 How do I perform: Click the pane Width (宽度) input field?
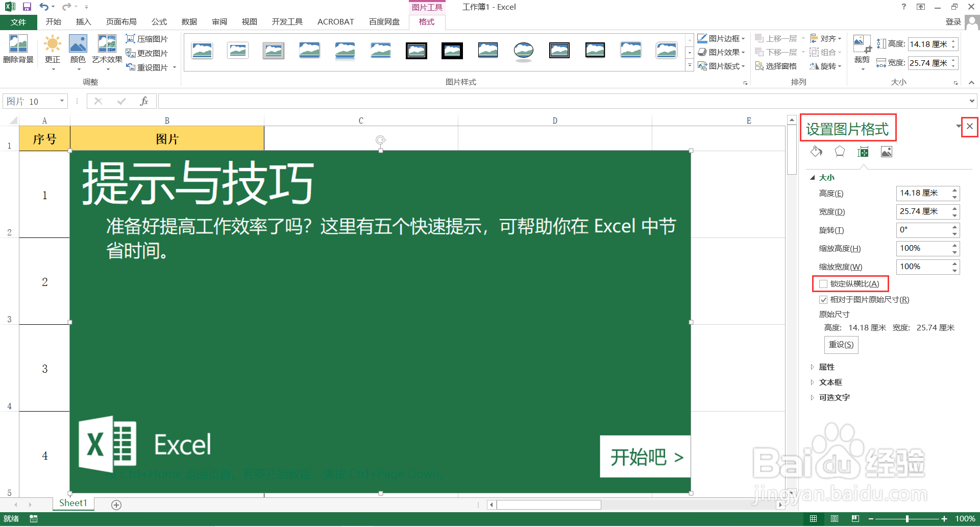(x=923, y=212)
